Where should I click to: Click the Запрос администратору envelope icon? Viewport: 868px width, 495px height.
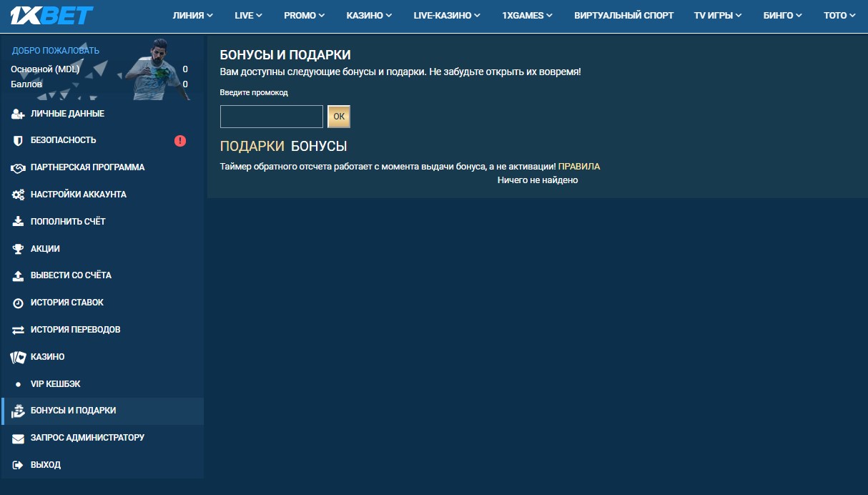(x=18, y=438)
